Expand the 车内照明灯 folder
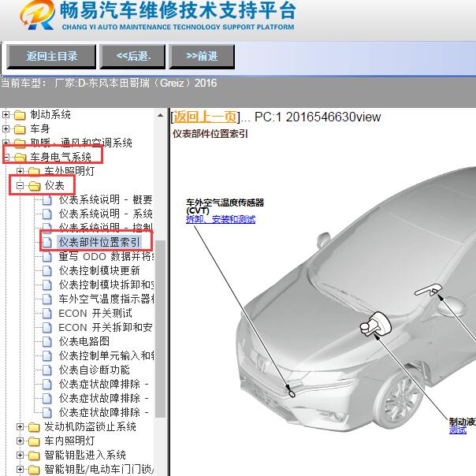 [20, 441]
